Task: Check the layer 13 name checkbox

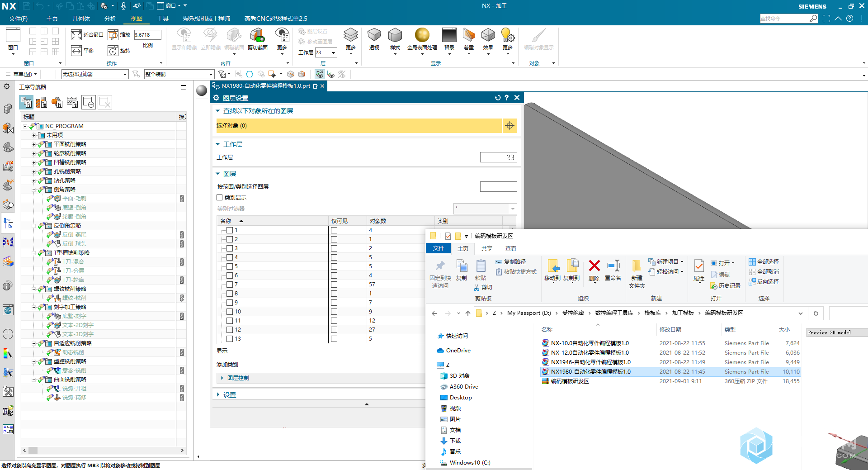Action: click(230, 339)
